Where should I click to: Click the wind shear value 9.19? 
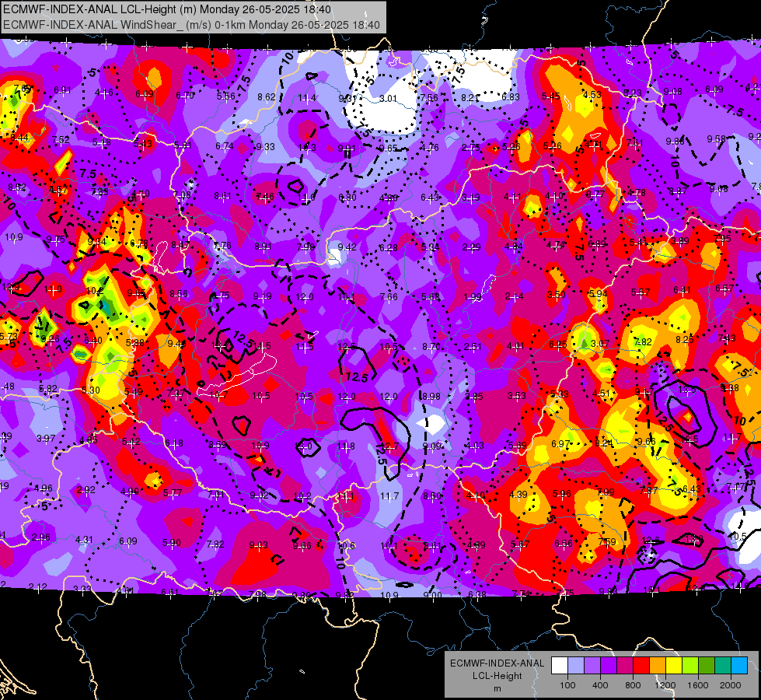coord(263,296)
